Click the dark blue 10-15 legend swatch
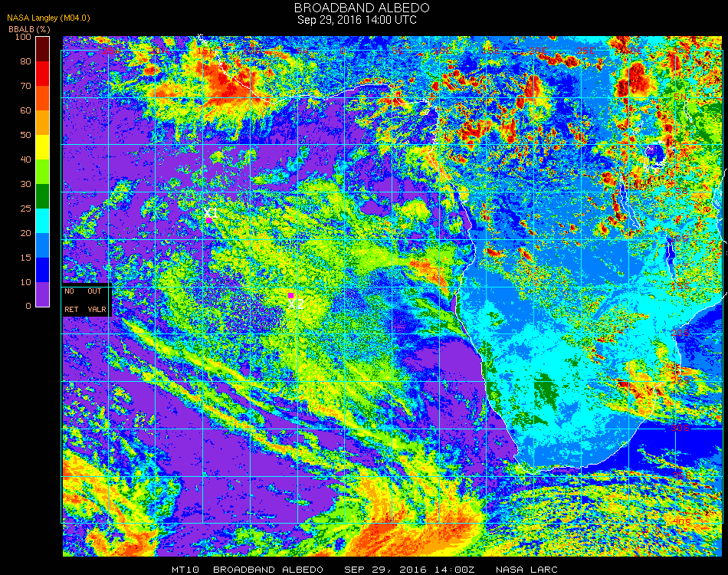The image size is (728, 575). 43,270
